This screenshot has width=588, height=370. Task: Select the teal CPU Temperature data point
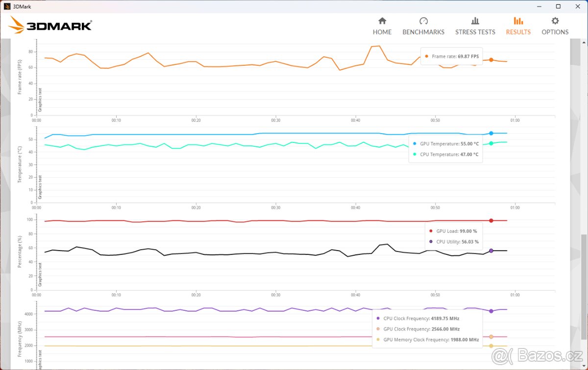point(491,143)
